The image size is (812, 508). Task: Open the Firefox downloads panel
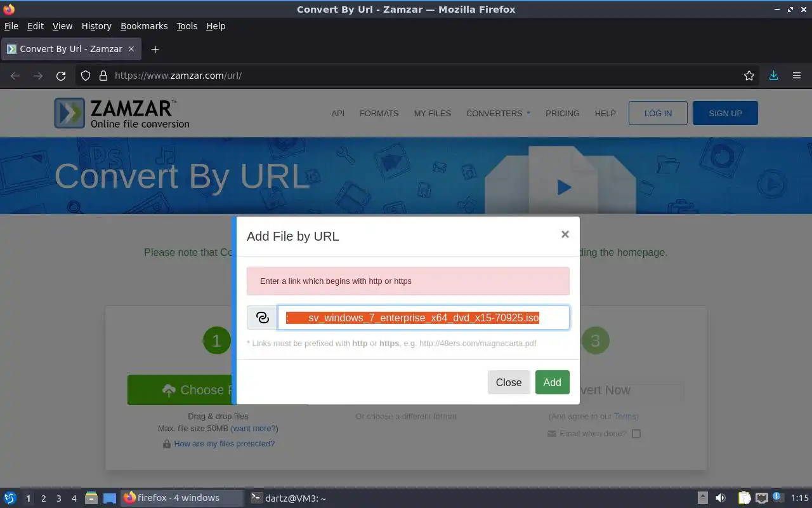(773, 76)
